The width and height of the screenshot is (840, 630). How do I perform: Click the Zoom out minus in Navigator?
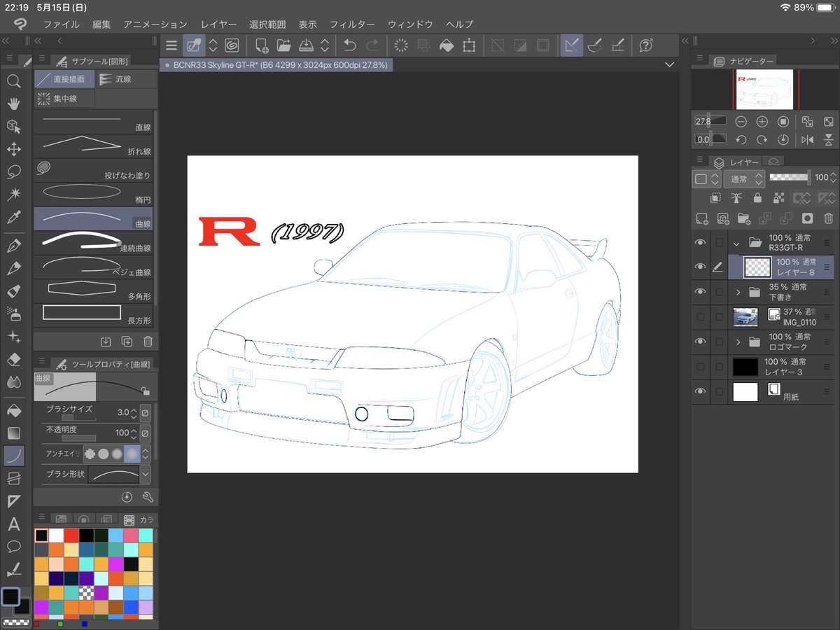click(x=741, y=121)
